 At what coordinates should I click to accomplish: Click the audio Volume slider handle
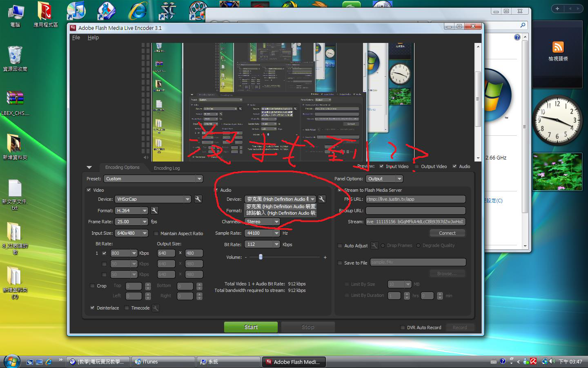coord(261,257)
